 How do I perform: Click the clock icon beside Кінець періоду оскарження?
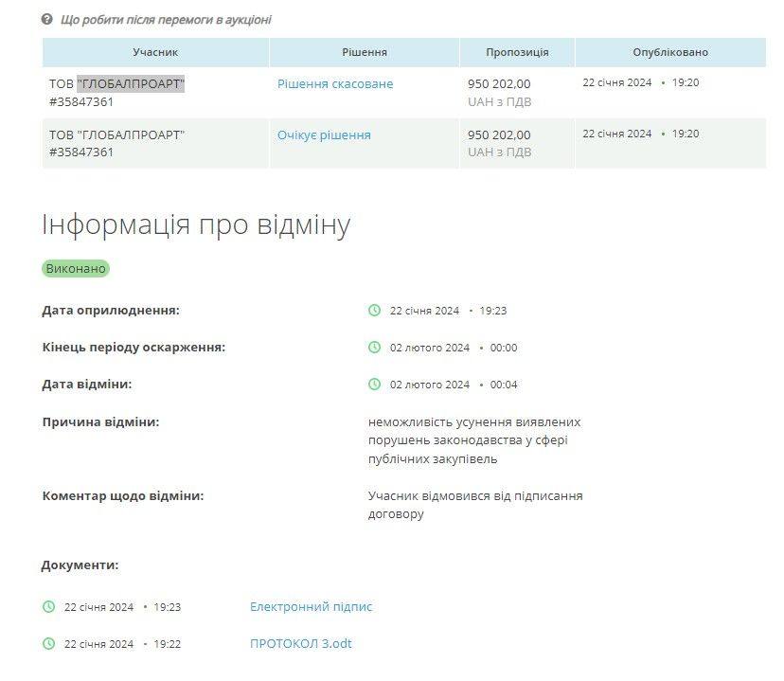[x=373, y=348]
